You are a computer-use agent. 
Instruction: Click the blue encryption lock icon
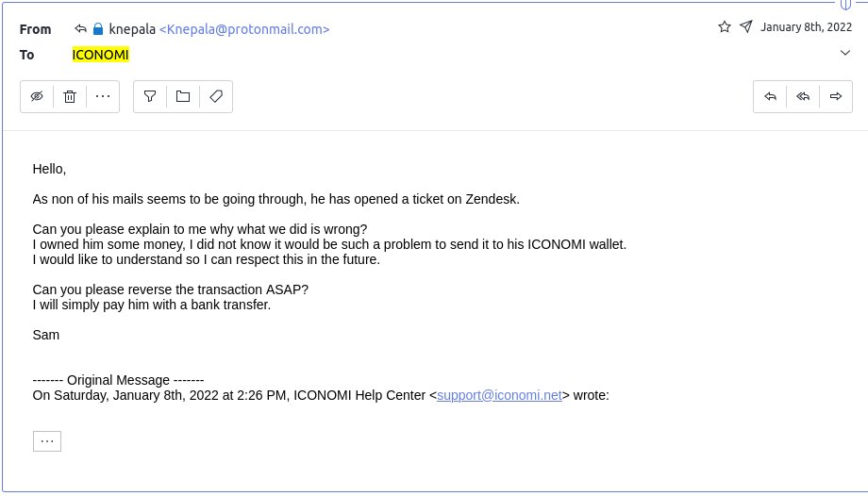tap(98, 29)
